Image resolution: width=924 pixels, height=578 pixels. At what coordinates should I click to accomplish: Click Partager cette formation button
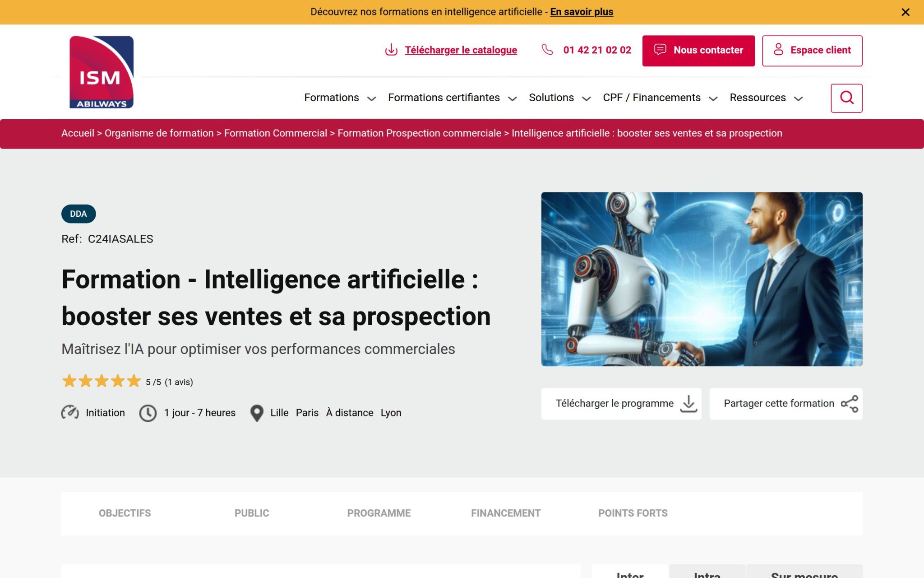(786, 404)
